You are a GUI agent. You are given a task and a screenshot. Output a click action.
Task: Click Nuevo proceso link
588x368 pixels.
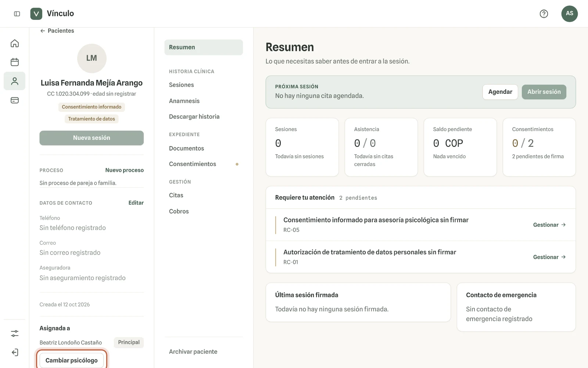[124, 170]
